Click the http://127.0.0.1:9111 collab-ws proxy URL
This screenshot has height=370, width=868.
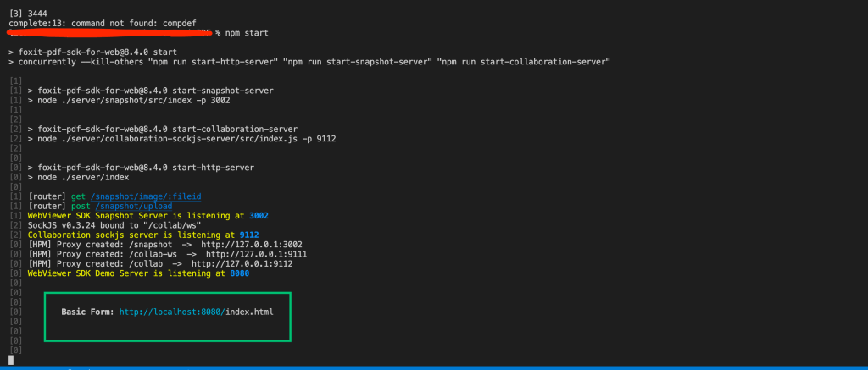coord(256,254)
